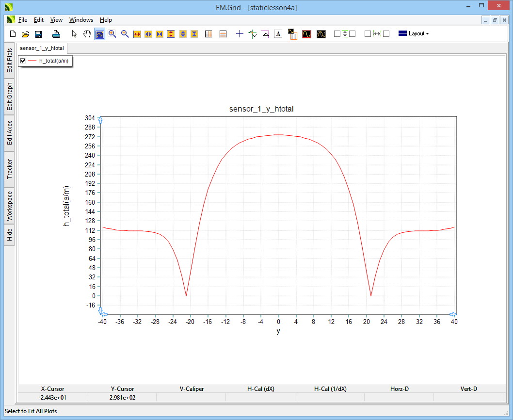This screenshot has height=420, width=513.
Task: Toggle the horizontal caliper checkbox pair
Action: click(x=377, y=34)
